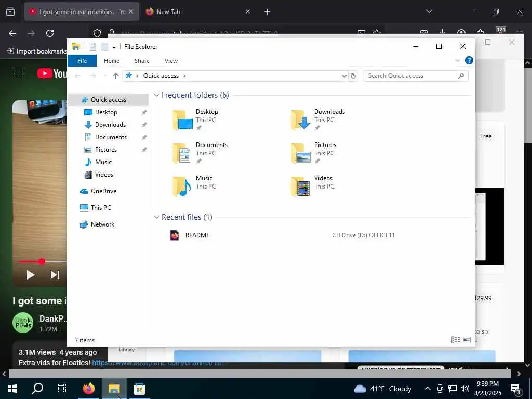Play the YouTube video

pos(31,274)
